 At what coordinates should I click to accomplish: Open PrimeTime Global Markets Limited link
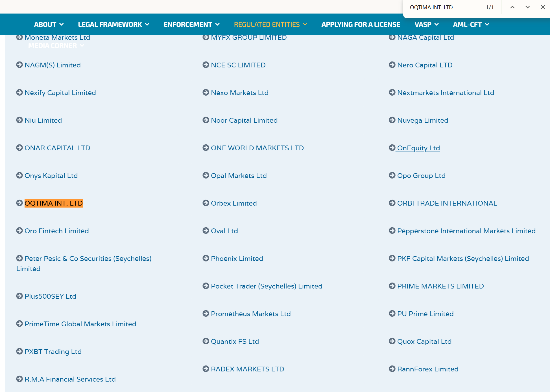80,324
